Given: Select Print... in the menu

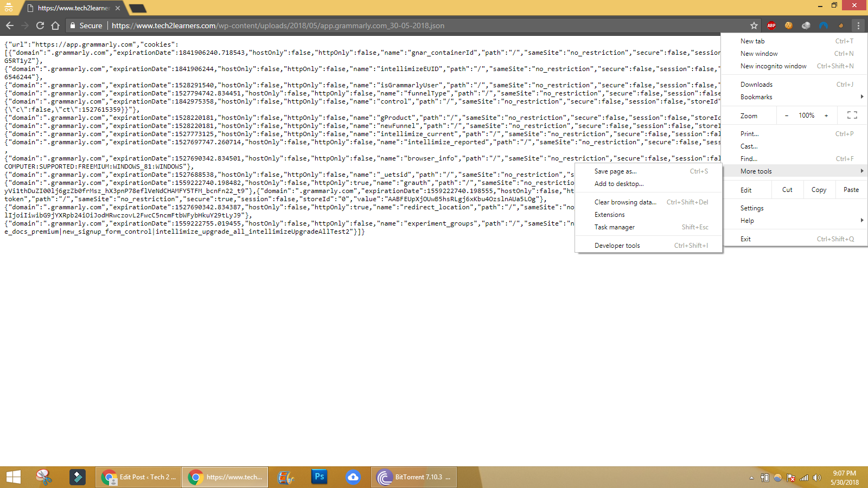Looking at the screenshot, I should [x=795, y=134].
